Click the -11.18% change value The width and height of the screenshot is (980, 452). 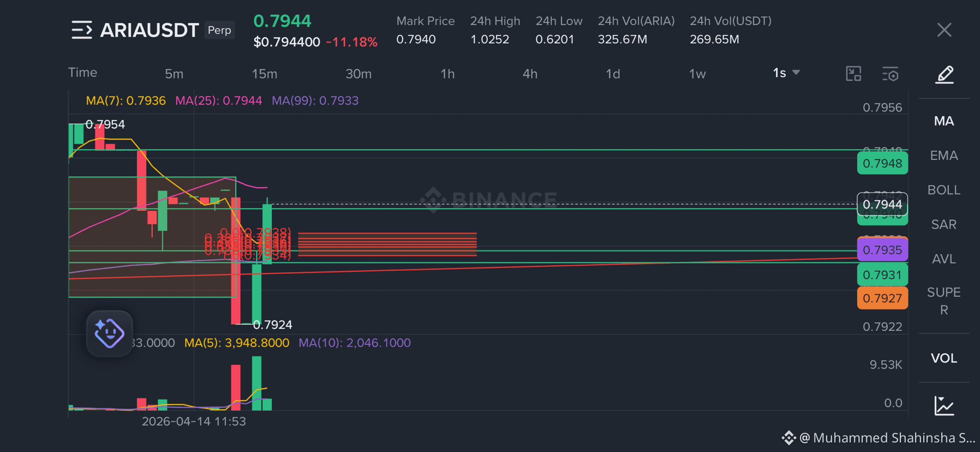pyautogui.click(x=351, y=42)
